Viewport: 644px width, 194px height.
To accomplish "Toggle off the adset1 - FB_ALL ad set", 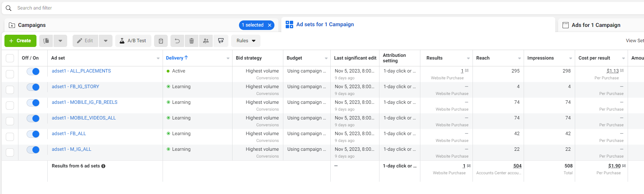I will pyautogui.click(x=33, y=134).
